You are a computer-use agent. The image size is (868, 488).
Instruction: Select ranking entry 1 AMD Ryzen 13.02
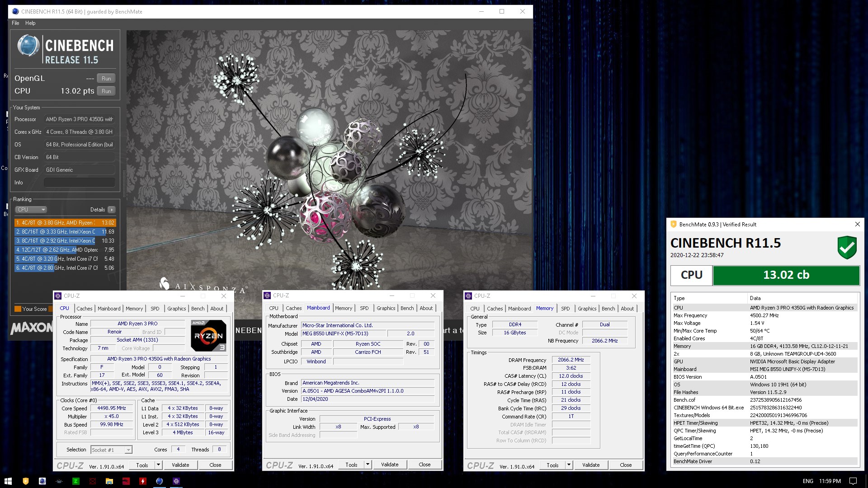click(65, 223)
